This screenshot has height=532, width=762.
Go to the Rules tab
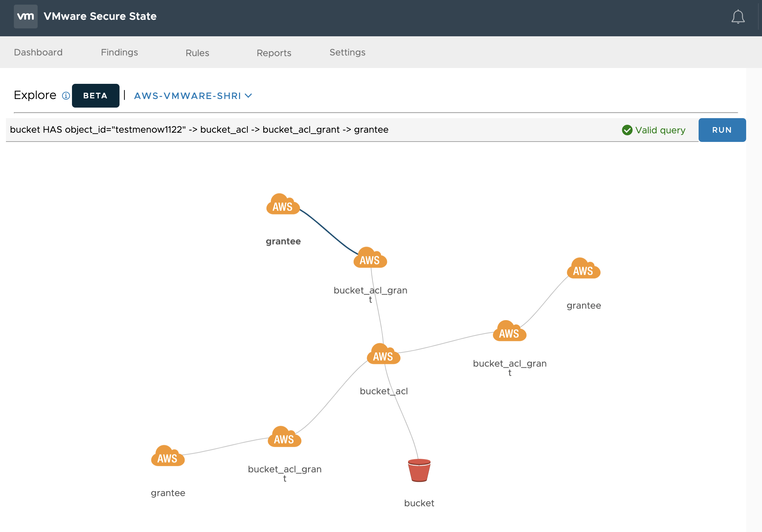197,53
